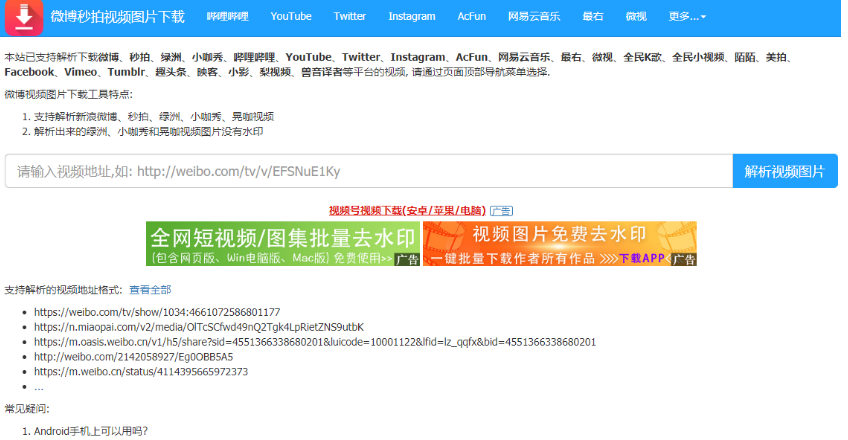
Task: Go to the YouTube navigation item
Action: pos(291,17)
